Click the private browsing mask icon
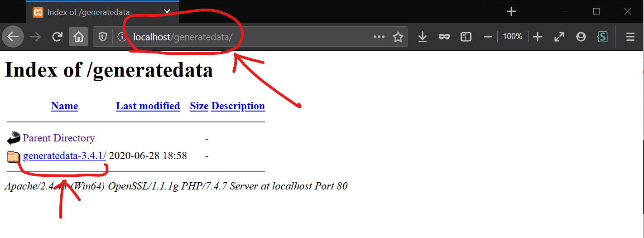Image resolution: width=644 pixels, height=238 pixels. [x=444, y=37]
